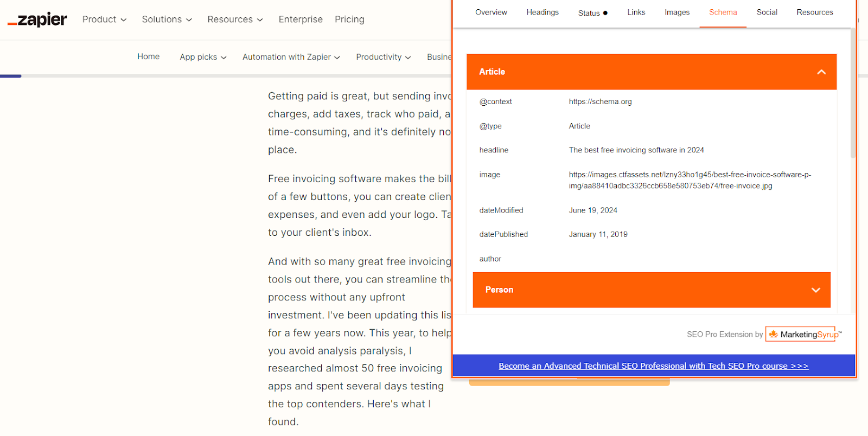Click the Zapier logo
This screenshot has height=436, width=868.
tap(37, 20)
